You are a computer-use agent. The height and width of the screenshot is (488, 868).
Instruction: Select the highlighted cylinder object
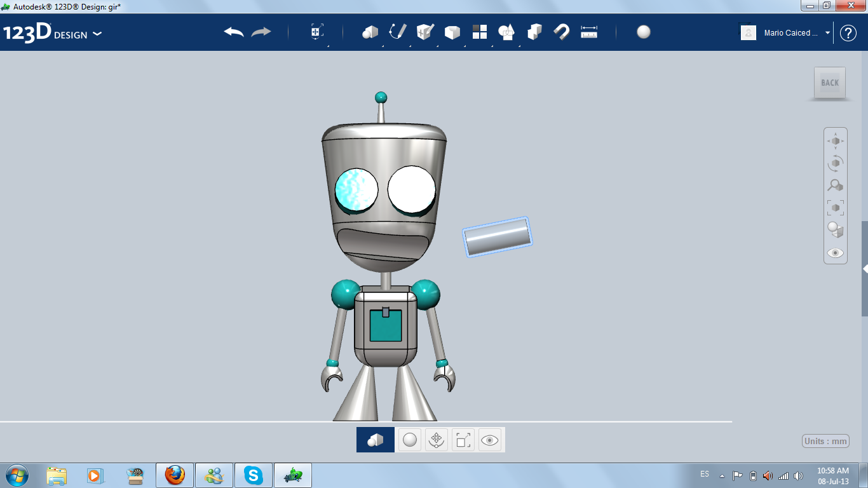coord(498,237)
